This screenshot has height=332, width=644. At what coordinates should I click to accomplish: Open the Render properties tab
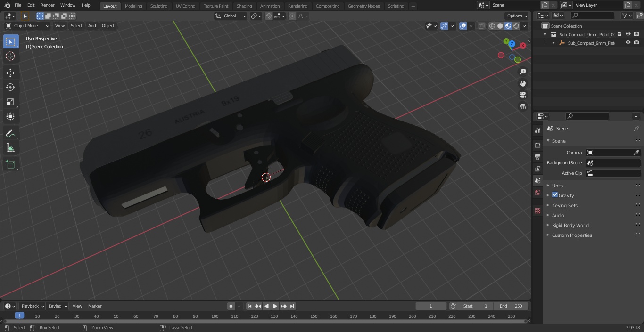(x=537, y=145)
